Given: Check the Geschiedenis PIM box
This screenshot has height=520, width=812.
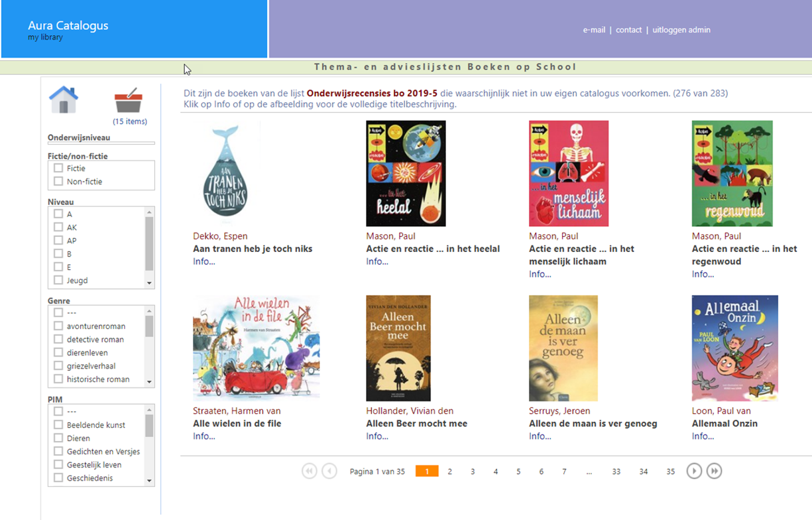Looking at the screenshot, I should [58, 478].
